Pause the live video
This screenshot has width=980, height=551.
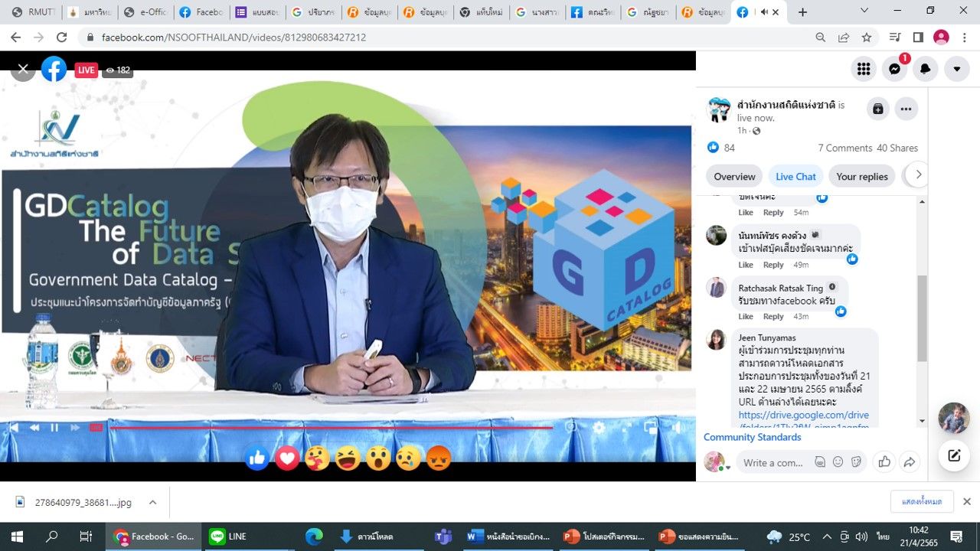(54, 427)
